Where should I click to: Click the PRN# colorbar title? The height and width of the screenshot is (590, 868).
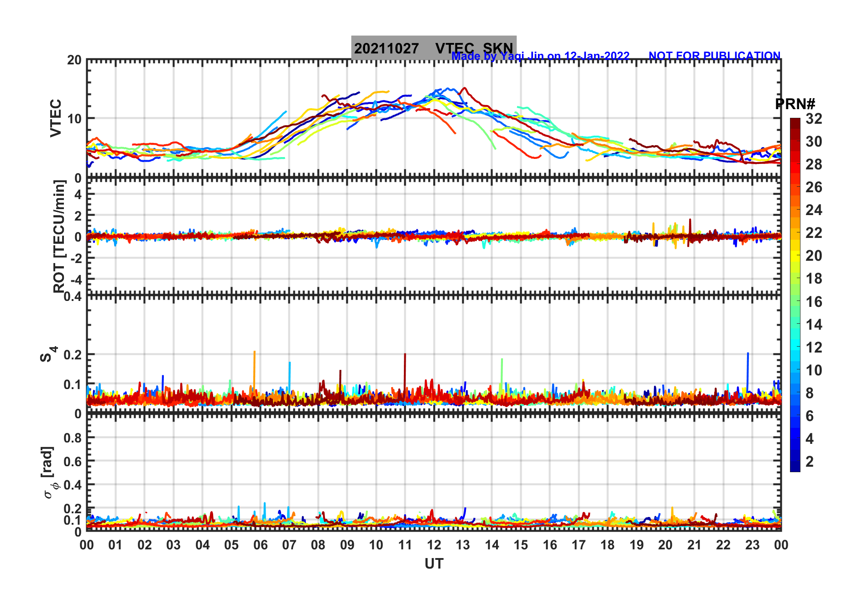point(795,104)
